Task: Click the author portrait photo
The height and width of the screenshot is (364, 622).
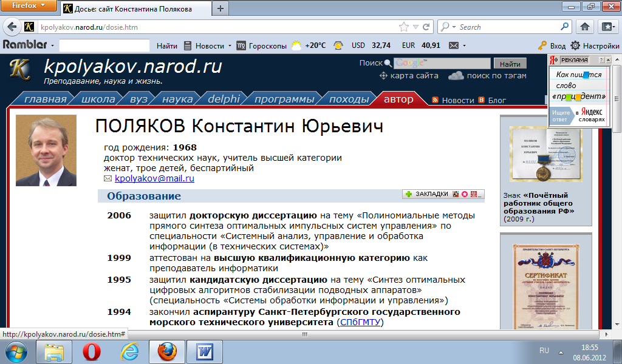Action: point(46,150)
